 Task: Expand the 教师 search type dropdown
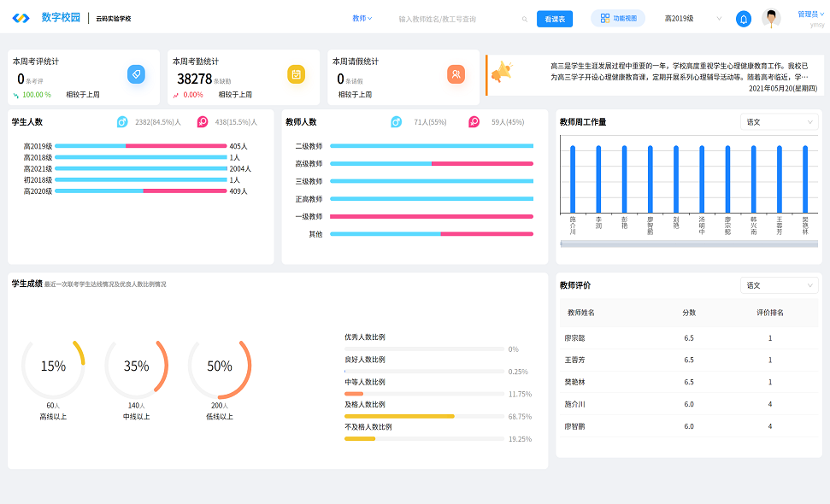click(x=362, y=18)
